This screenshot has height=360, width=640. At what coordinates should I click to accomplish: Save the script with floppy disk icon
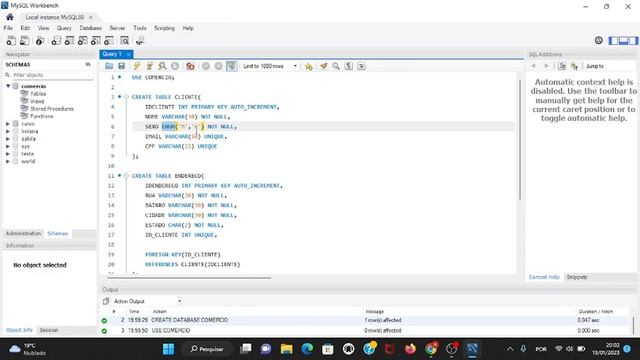click(121, 66)
